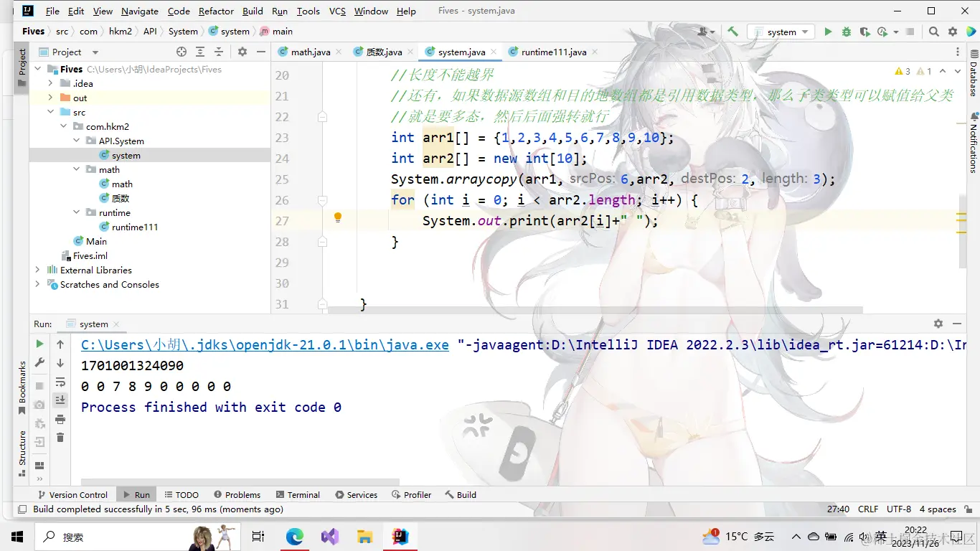
Task: Start debugging with the green bug icon
Action: tap(847, 32)
